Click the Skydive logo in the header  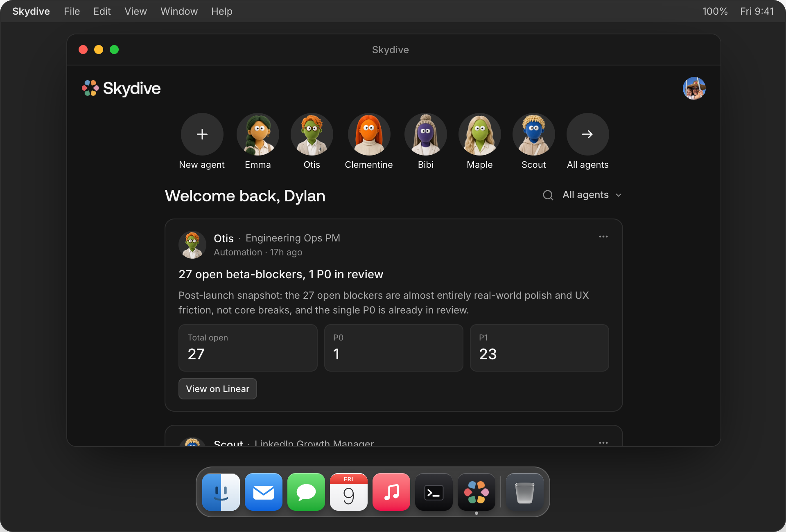(121, 88)
